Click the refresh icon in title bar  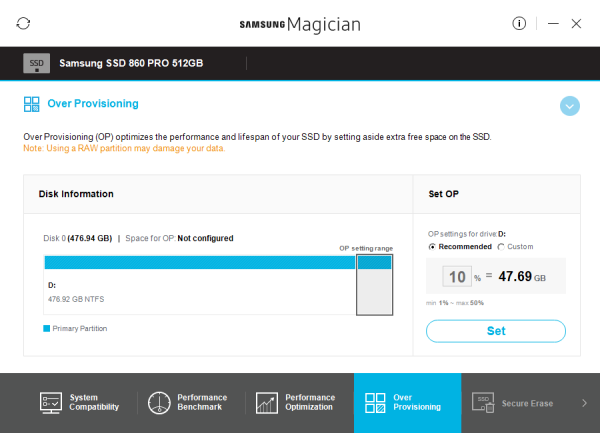click(x=24, y=23)
